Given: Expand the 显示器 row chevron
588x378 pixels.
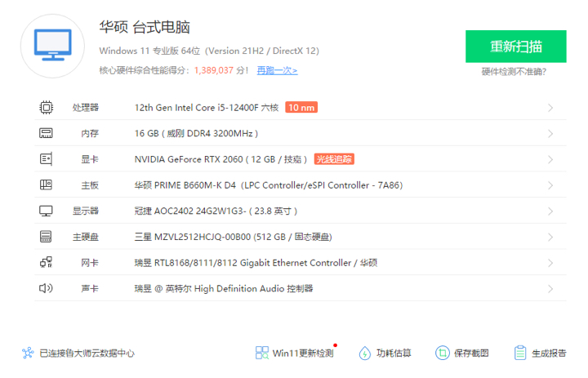Looking at the screenshot, I should pos(550,211).
